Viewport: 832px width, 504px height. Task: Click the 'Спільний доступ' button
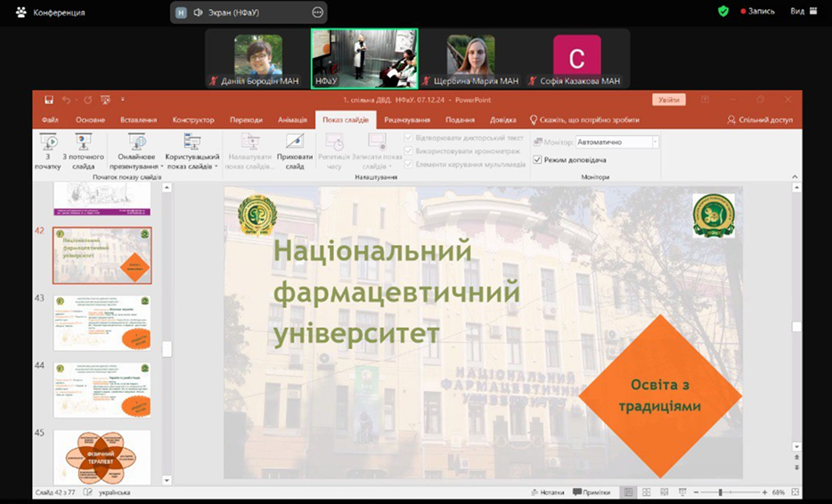click(760, 120)
